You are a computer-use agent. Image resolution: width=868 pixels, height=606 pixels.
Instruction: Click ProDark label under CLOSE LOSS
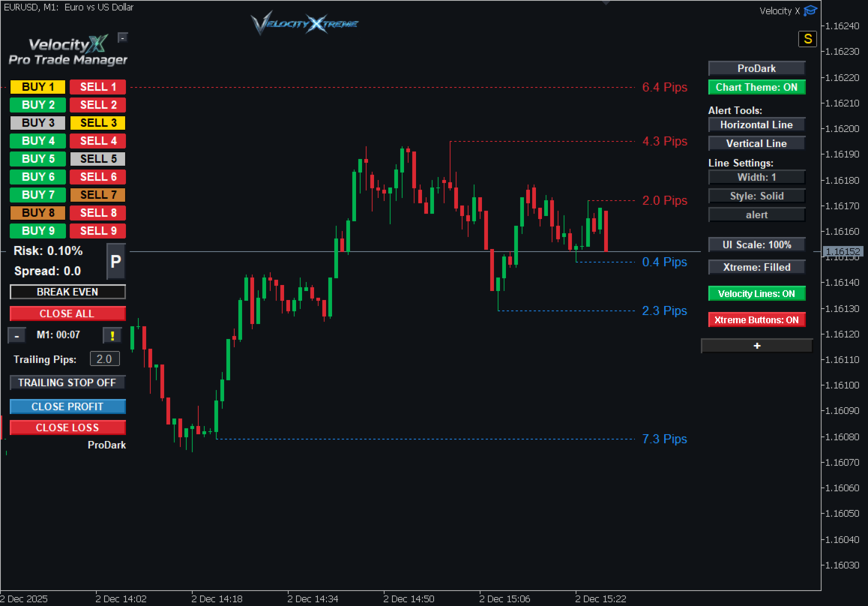point(107,445)
